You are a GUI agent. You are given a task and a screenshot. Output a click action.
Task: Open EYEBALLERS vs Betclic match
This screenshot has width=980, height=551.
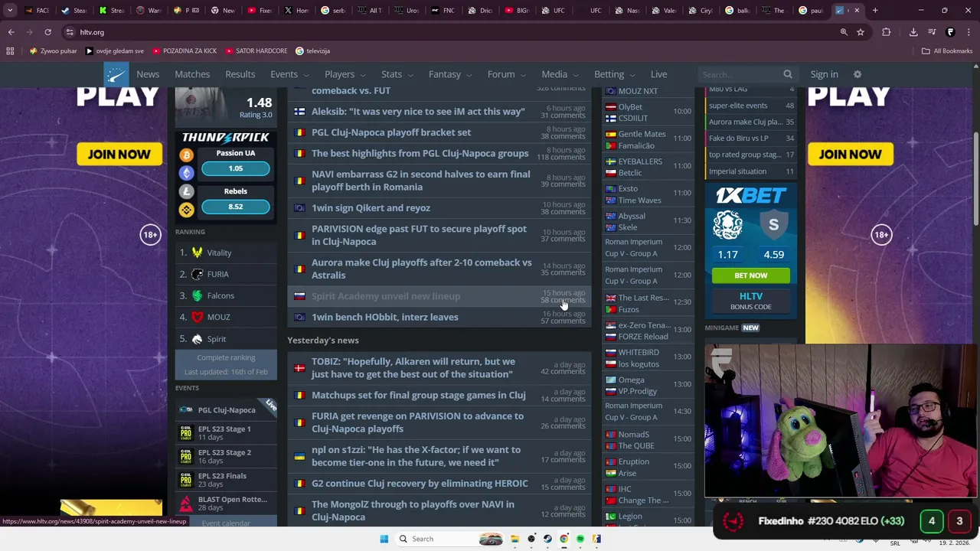point(648,167)
